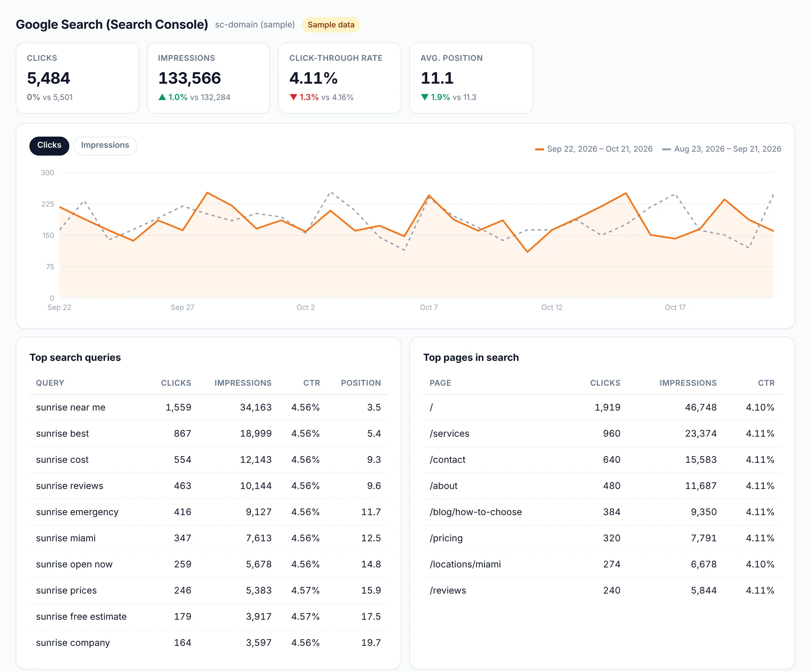Sort pages by the CLICKS column header
This screenshot has width=811, height=672.
605,383
